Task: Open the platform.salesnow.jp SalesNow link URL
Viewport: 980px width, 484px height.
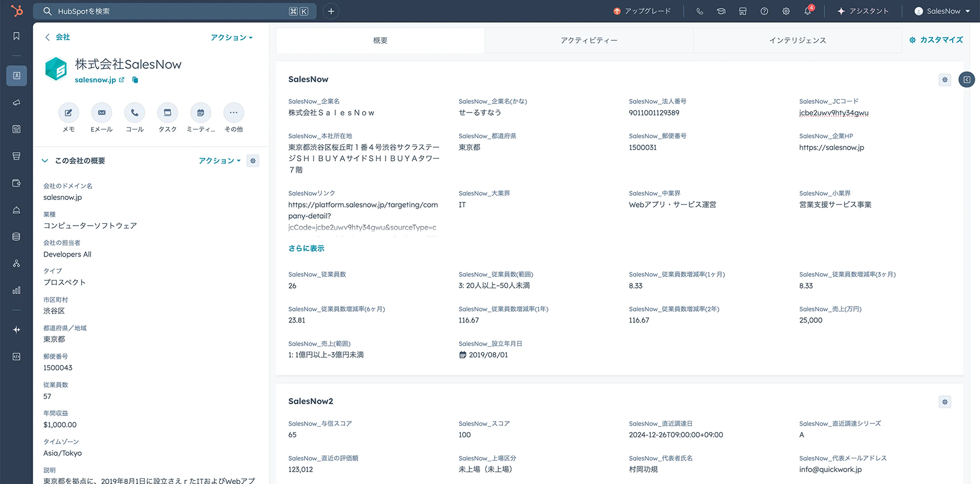Action: (363, 216)
